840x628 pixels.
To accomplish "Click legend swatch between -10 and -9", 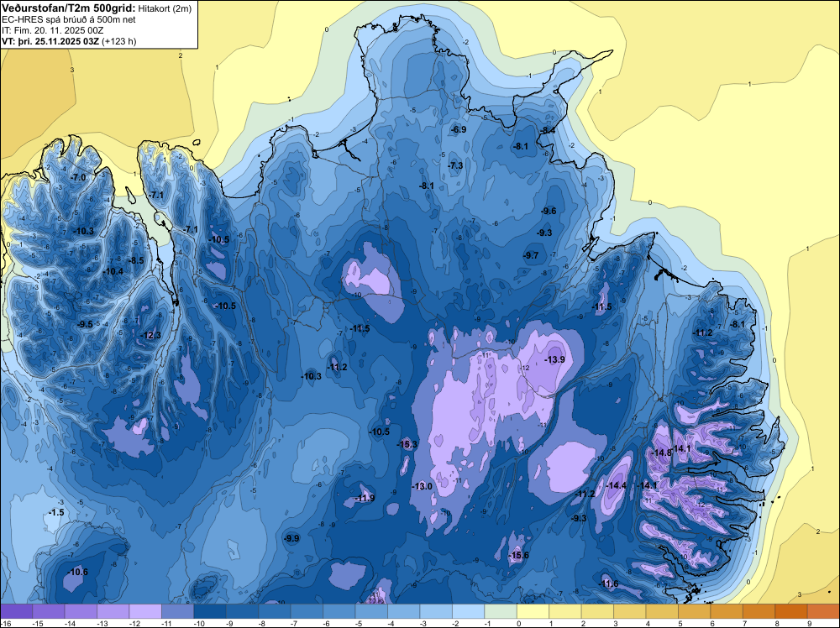I will point(210,611).
